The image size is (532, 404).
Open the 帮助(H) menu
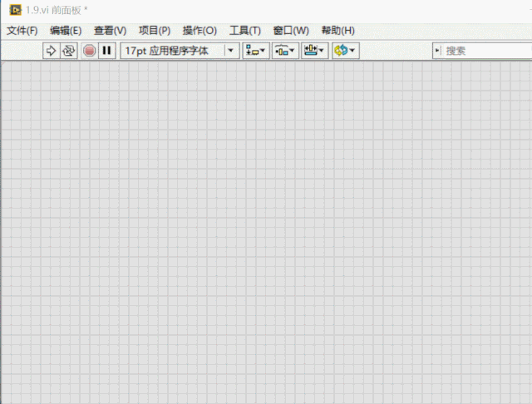[338, 31]
